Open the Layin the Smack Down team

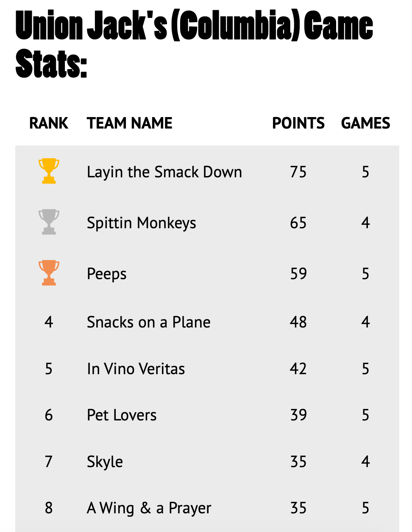tap(164, 172)
